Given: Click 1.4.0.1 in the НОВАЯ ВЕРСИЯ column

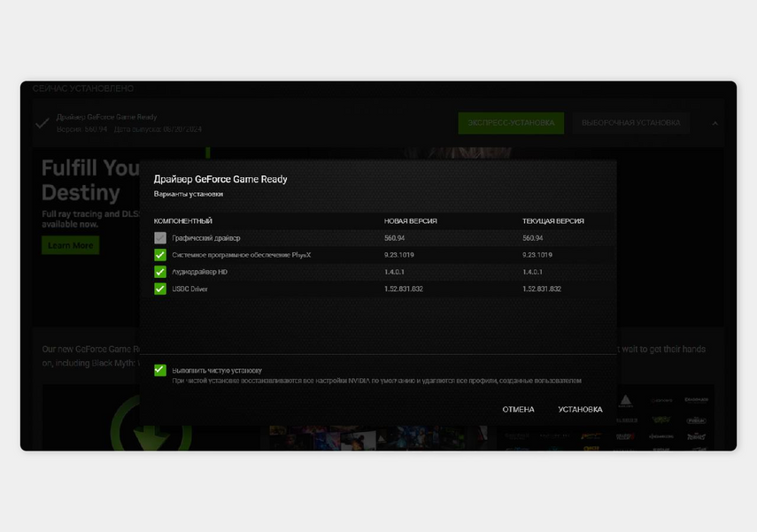Looking at the screenshot, I should [x=394, y=272].
